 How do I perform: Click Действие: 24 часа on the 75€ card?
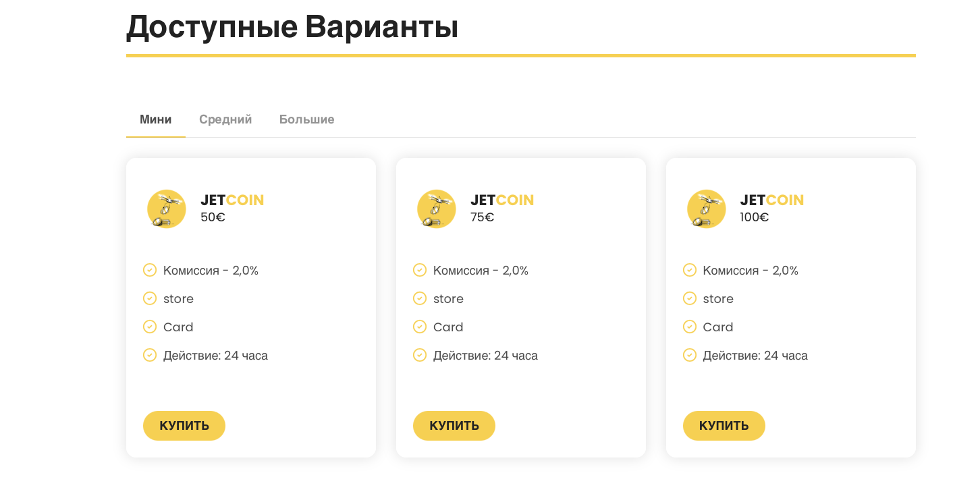point(485,356)
